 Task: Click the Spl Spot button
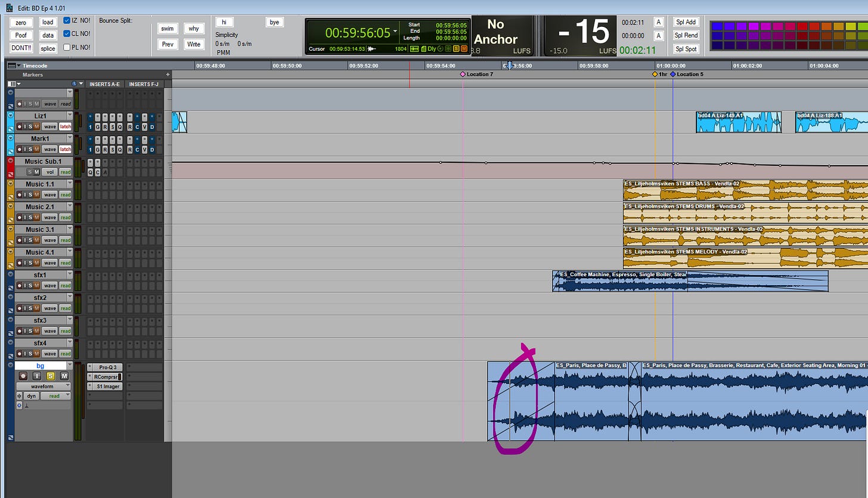coord(686,49)
